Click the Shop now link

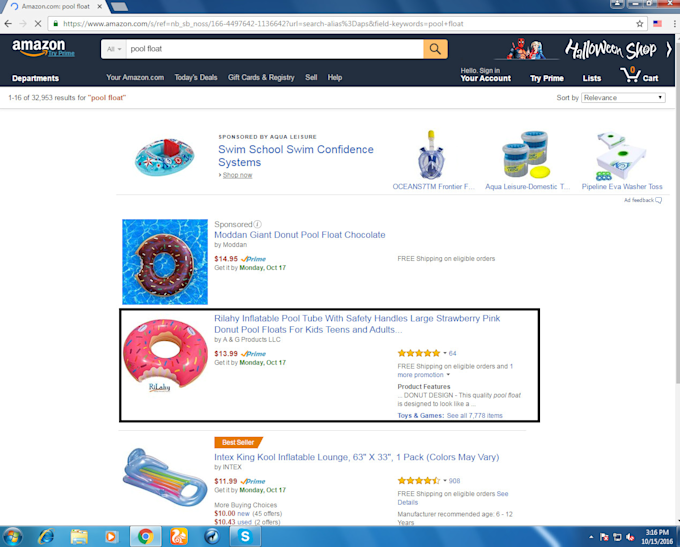pos(237,175)
